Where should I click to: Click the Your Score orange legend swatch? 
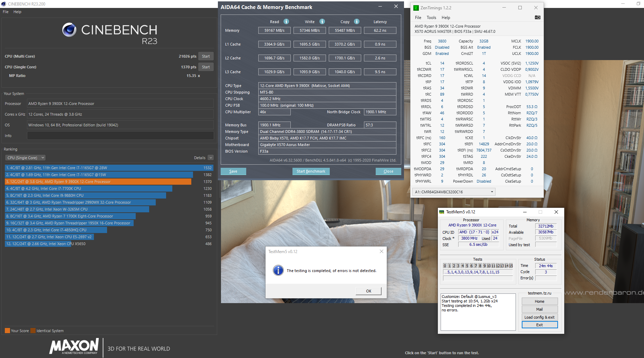[x=7, y=331]
